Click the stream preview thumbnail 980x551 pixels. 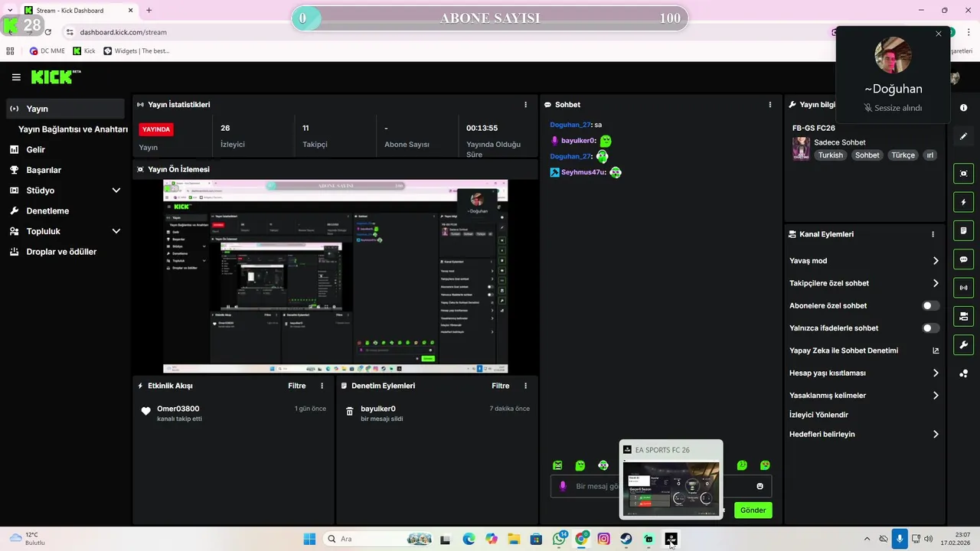tap(335, 276)
